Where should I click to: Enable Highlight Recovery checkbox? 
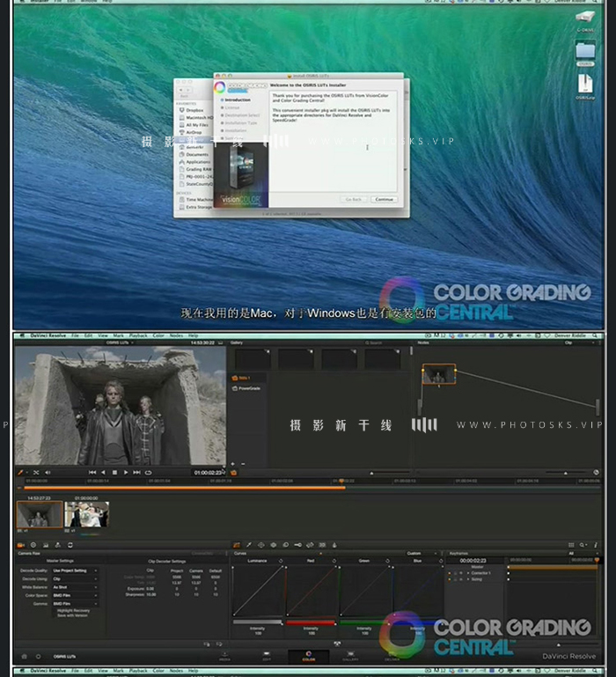(x=55, y=610)
